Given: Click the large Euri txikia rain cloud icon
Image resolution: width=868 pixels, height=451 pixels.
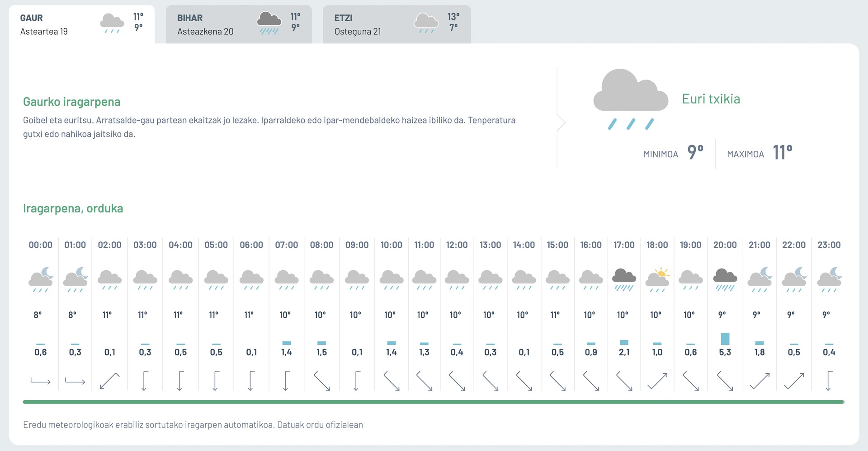Looking at the screenshot, I should tap(631, 99).
